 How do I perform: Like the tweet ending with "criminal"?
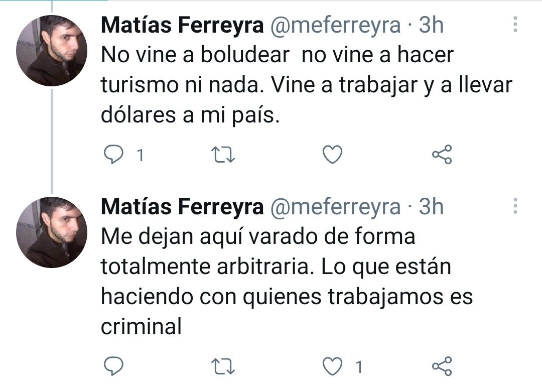[x=332, y=366]
